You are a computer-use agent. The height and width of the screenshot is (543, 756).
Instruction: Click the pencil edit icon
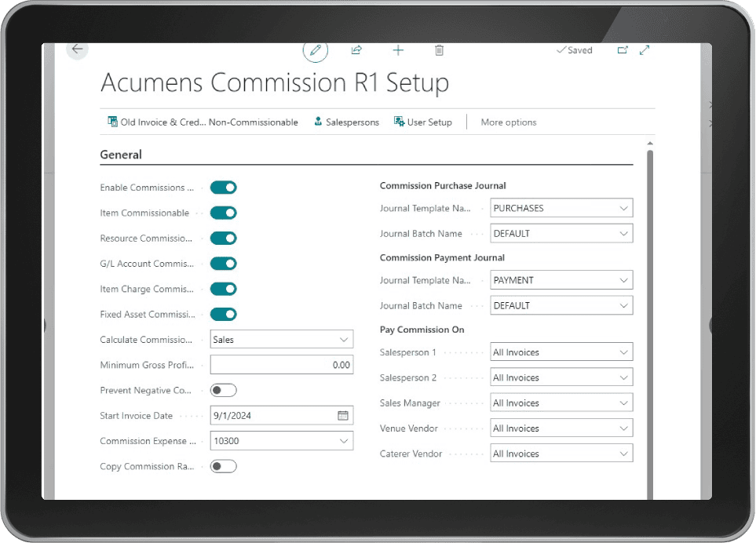(x=316, y=50)
